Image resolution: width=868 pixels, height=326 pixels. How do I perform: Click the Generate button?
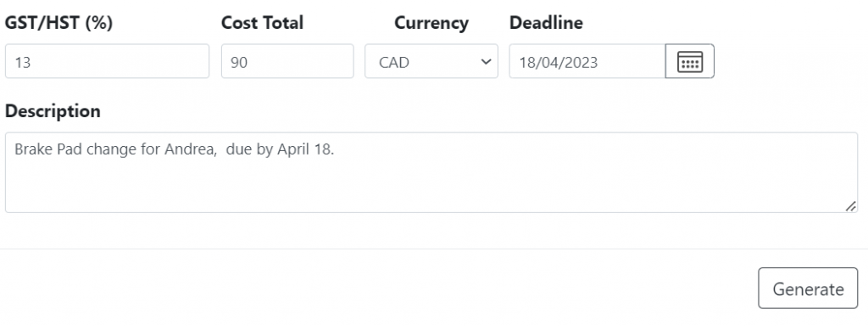coord(808,289)
